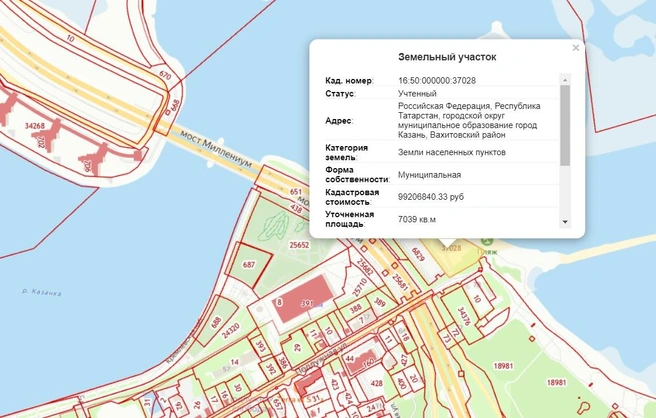The image size is (656, 418).
Task: Select parcel 687 on the map
Action: coord(249,264)
